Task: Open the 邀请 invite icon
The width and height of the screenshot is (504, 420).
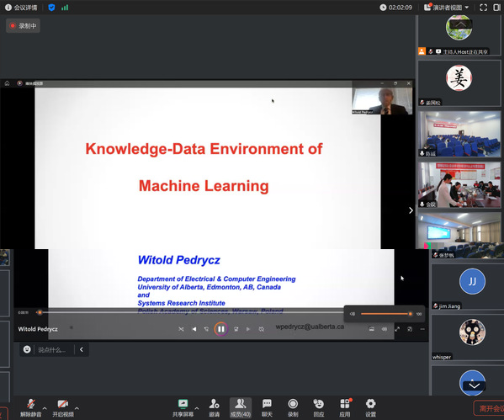Action: [214, 407]
